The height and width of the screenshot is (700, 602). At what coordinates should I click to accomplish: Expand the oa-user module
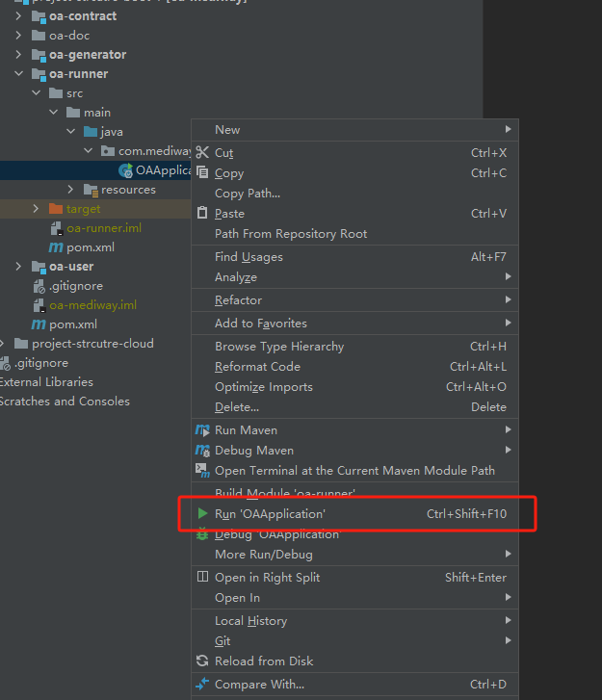click(18, 267)
